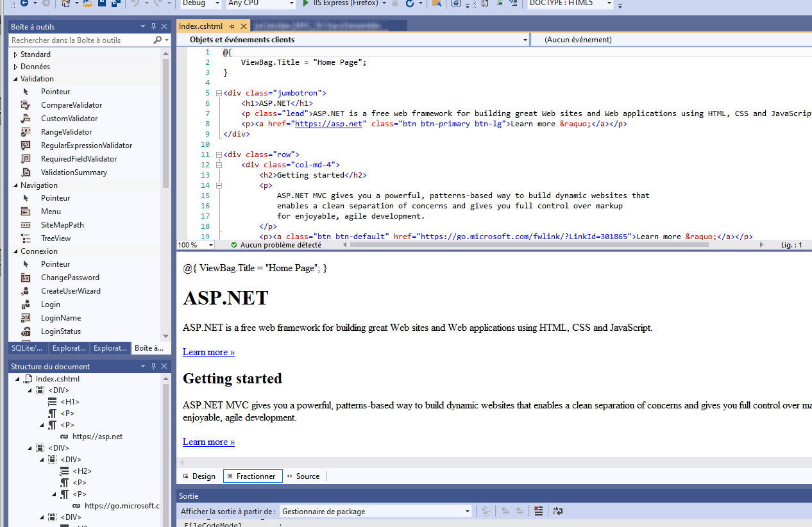This screenshot has width=812, height=527.
Task: Select Pointeur in the Navigation toolbox group
Action: coord(55,198)
